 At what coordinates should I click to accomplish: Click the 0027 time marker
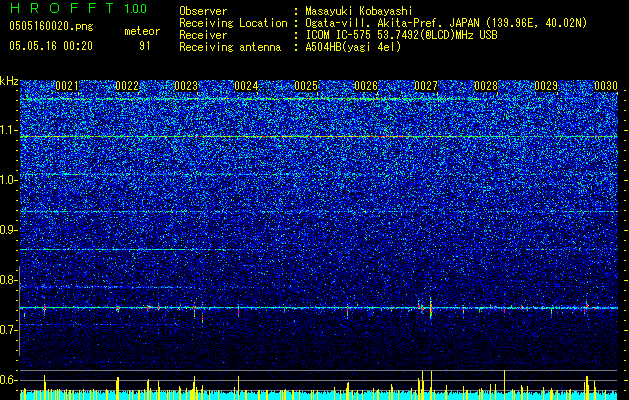click(426, 86)
